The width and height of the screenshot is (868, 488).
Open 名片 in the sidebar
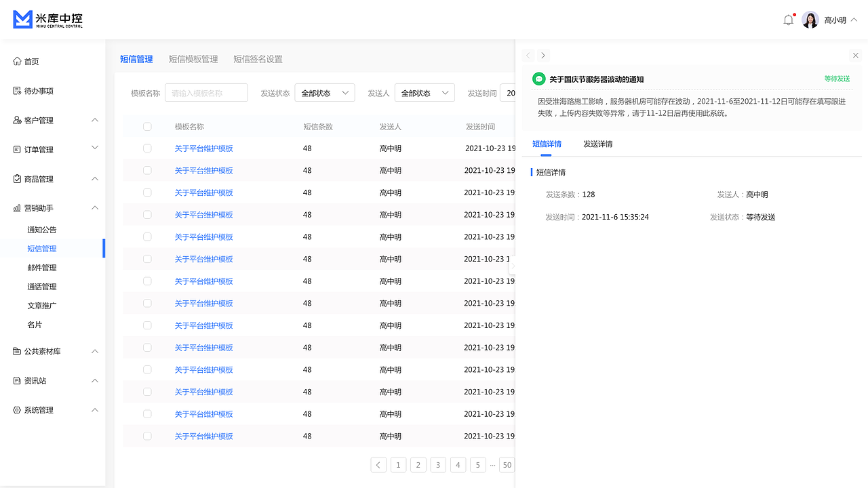[35, 325]
